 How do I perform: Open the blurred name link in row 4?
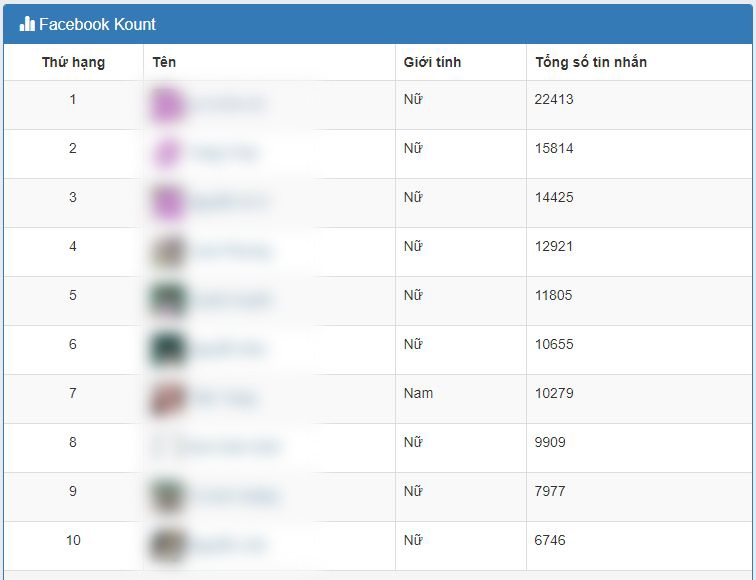(230, 252)
